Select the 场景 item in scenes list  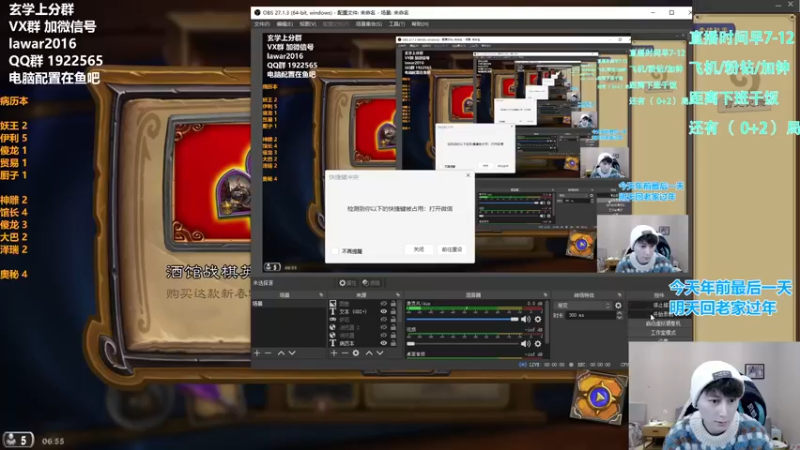click(288, 304)
